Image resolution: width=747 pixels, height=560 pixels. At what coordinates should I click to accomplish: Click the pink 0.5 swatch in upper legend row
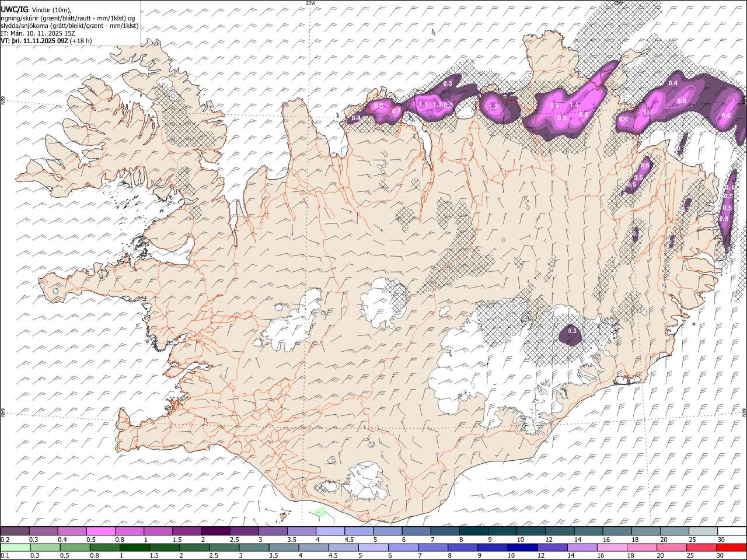tap(100, 531)
